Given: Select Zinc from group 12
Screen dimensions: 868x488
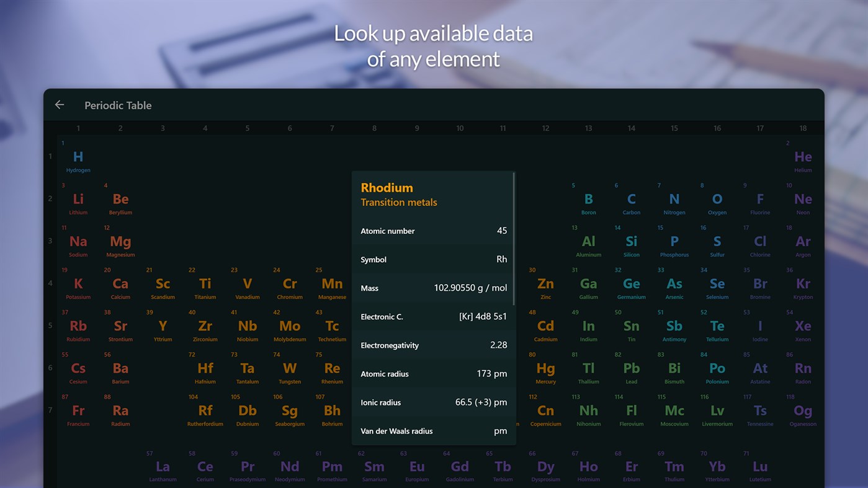Looking at the screenshot, I should point(545,285).
